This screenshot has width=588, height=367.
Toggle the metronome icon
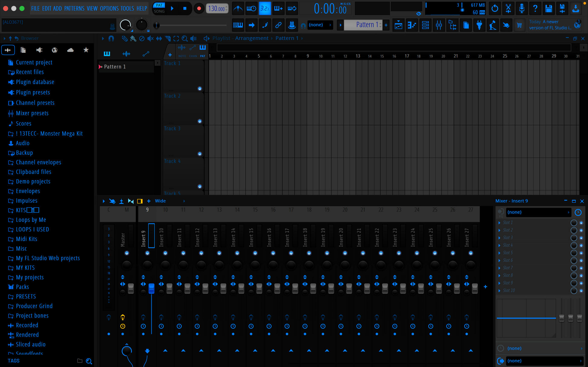238,8
